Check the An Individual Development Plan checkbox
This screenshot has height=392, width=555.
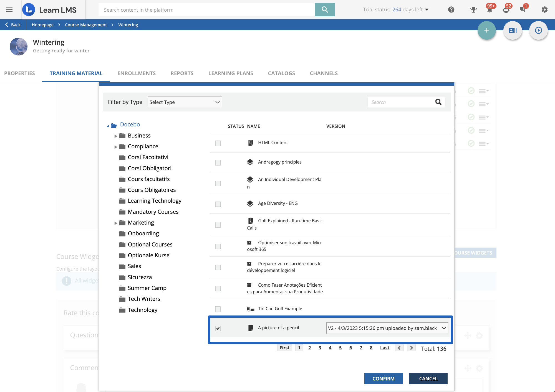(x=218, y=184)
